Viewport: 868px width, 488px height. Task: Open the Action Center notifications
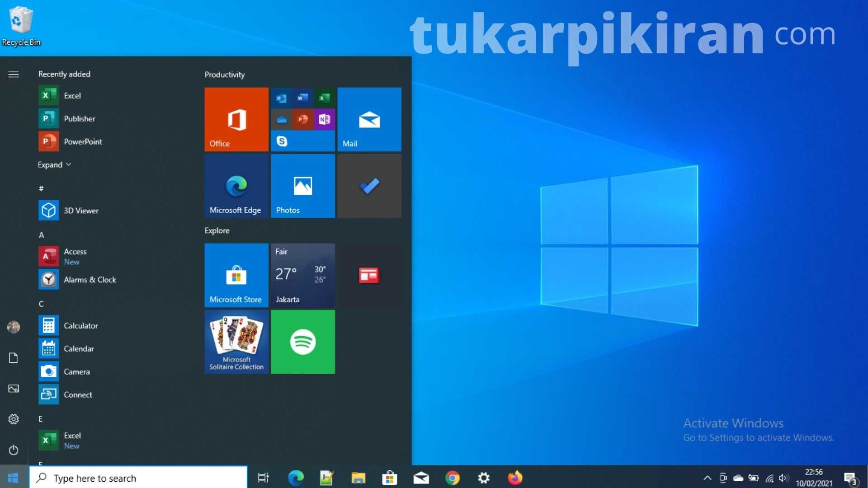pyautogui.click(x=851, y=478)
